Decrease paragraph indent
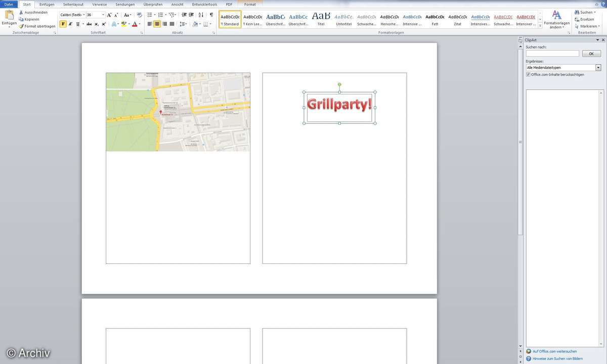 point(184,15)
